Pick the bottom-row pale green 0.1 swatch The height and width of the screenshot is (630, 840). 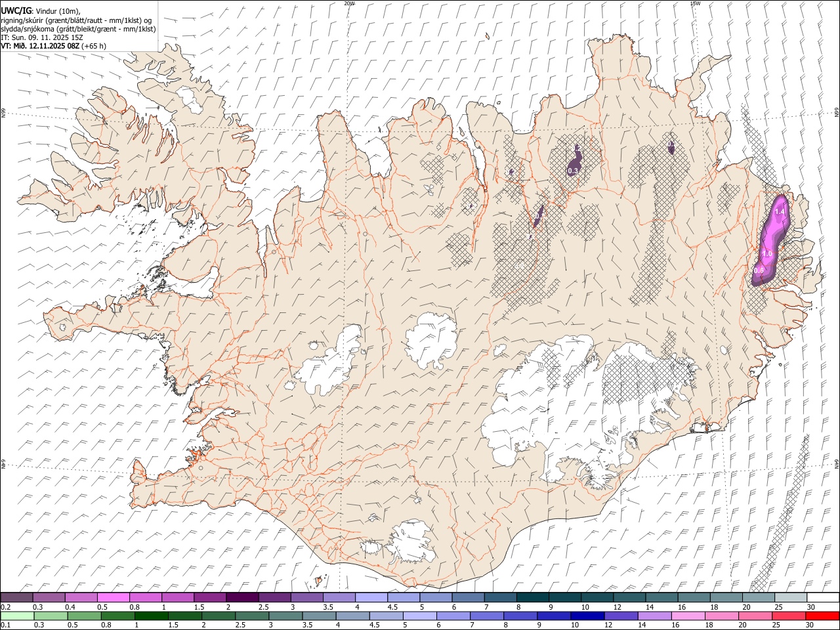pos(17,616)
